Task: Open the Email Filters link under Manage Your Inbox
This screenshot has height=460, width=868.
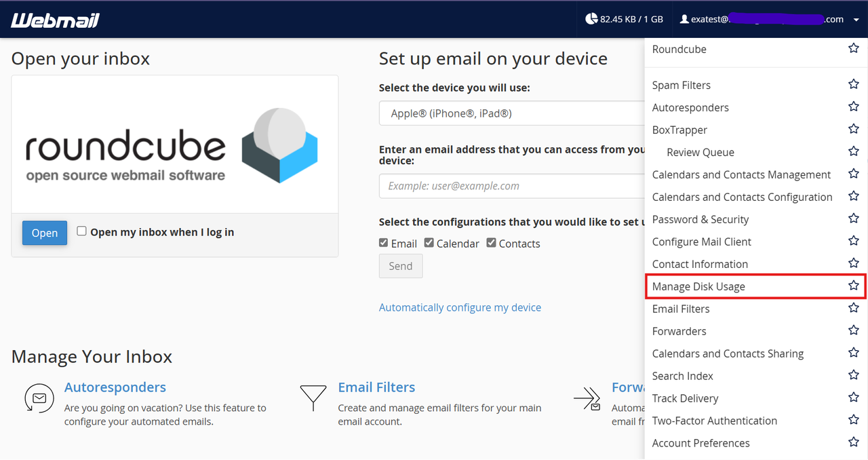Action: click(376, 387)
